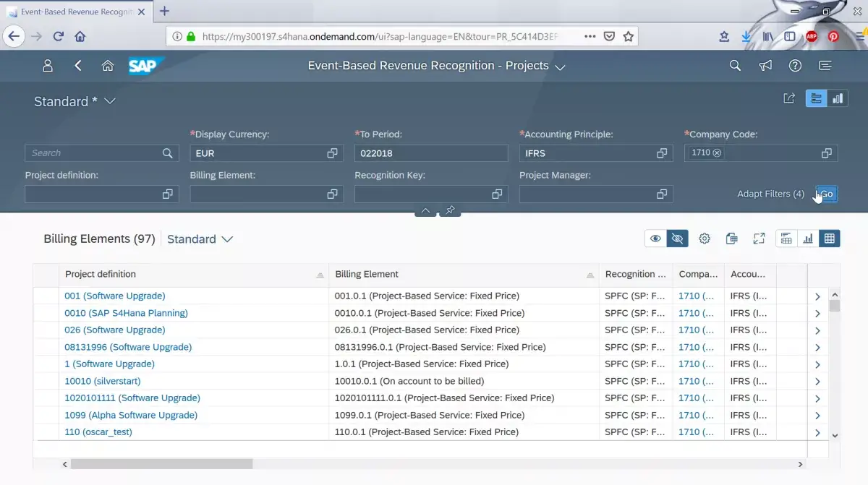Sort by the Billing Element column header
Image resolution: width=868 pixels, height=485 pixels.
[464, 275]
